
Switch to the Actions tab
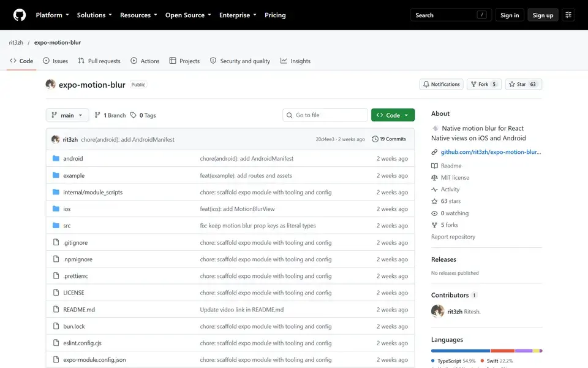[x=145, y=61]
